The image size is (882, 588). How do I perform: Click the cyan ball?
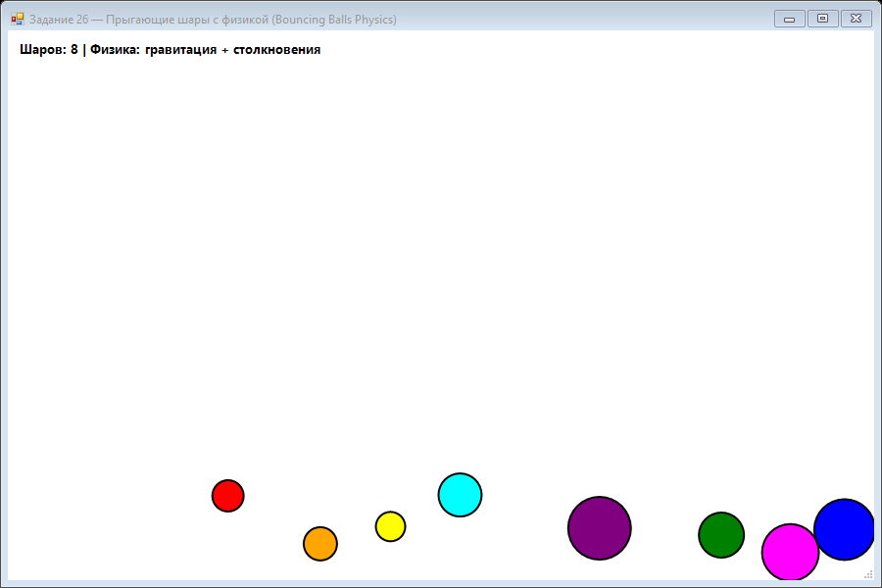pyautogui.click(x=461, y=495)
